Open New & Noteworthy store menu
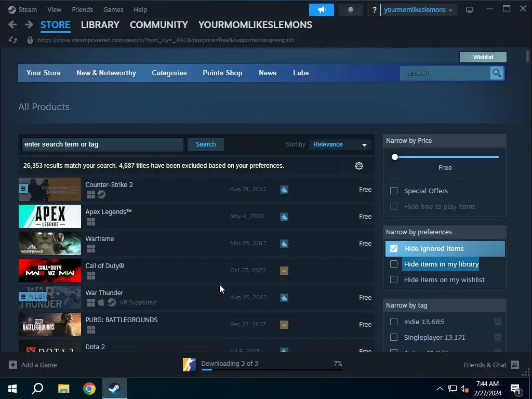 [x=106, y=73]
